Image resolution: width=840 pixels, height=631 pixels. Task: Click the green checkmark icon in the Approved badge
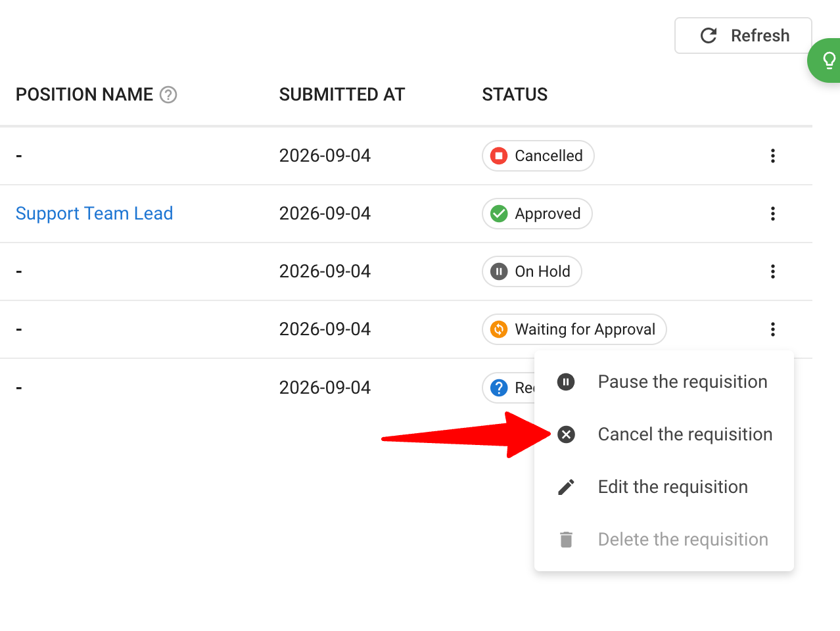pyautogui.click(x=499, y=214)
